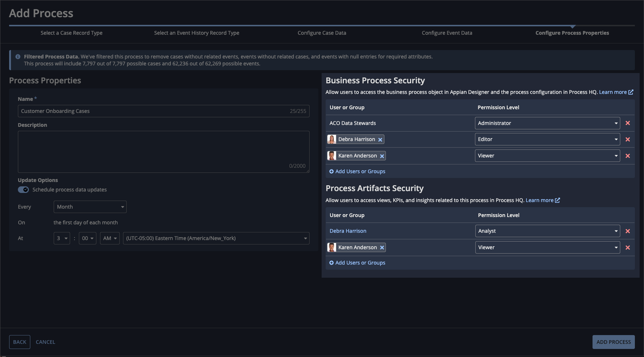Screen dimensions: 644x357
Task: Open Viewer dropdown in Business Process Security
Action: 547,156
